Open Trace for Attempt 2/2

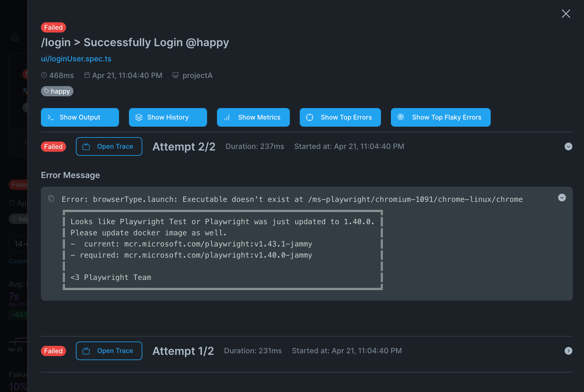tap(109, 146)
